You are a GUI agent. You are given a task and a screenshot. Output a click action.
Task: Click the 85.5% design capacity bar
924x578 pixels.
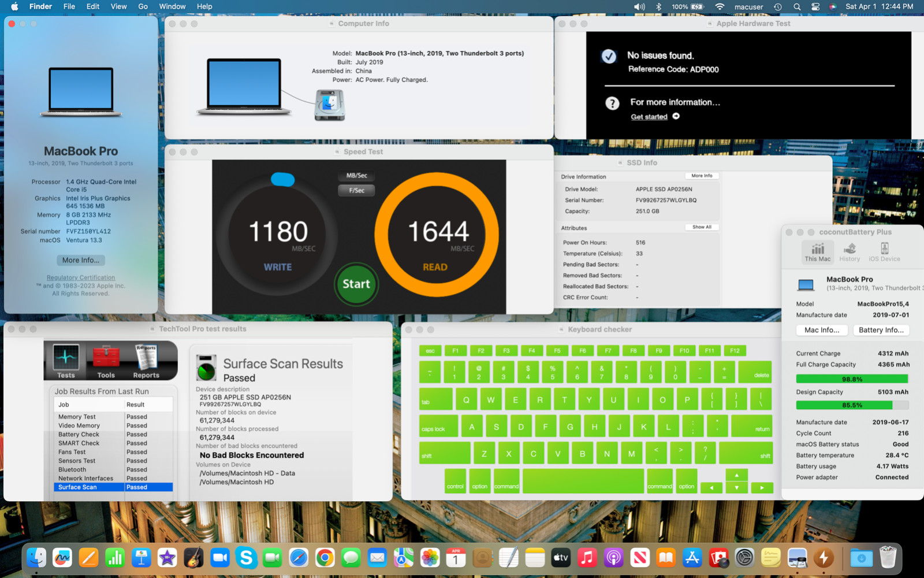pyautogui.click(x=852, y=405)
